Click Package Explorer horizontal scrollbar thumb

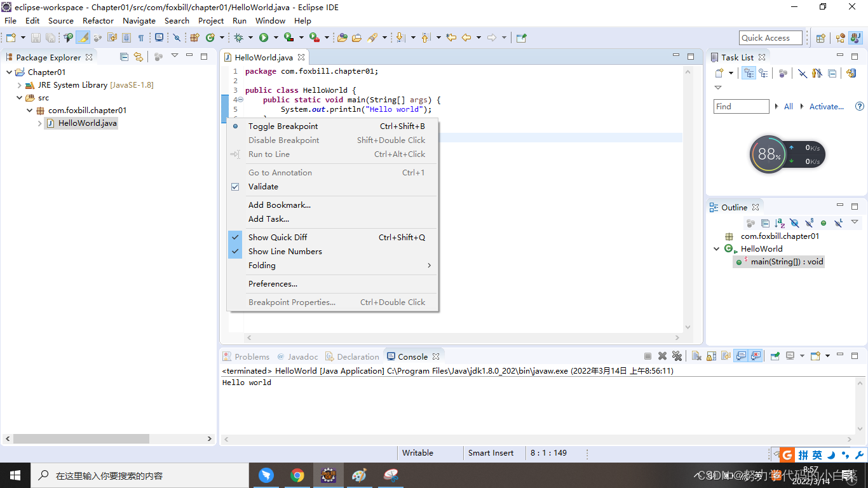[81, 439]
